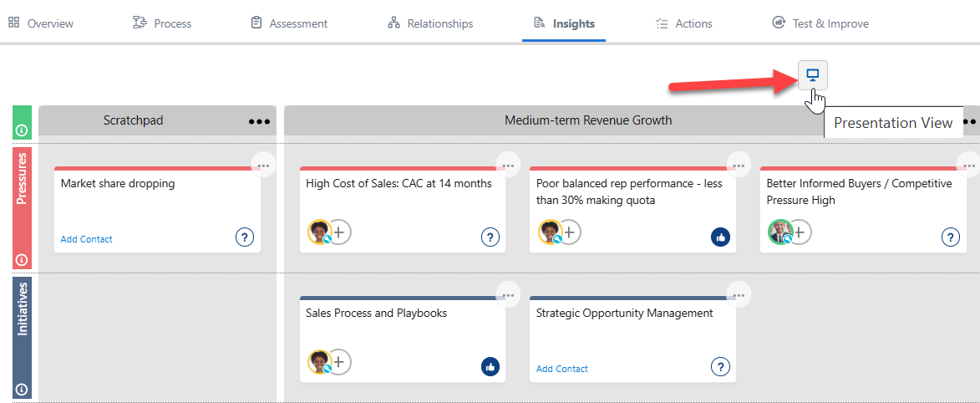Screen dimensions: 980x403
Task: Click question mark on High Cost of Sales card
Action: [490, 237]
